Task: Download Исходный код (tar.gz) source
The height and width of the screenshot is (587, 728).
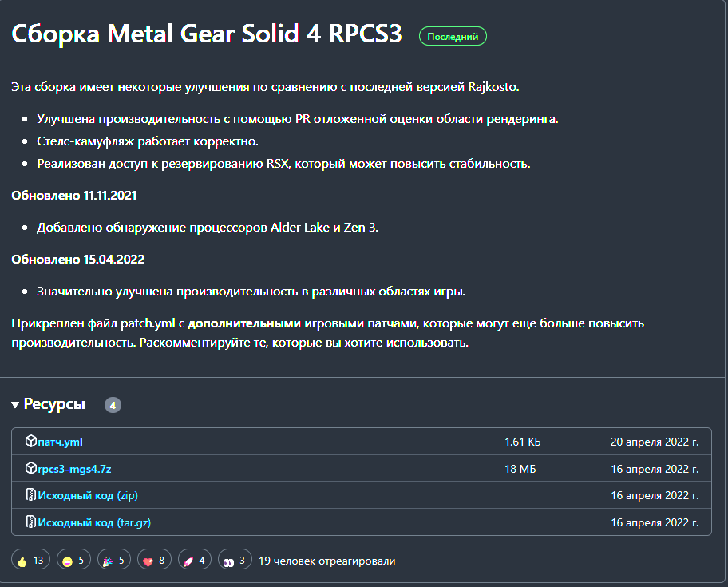Action: (94, 522)
